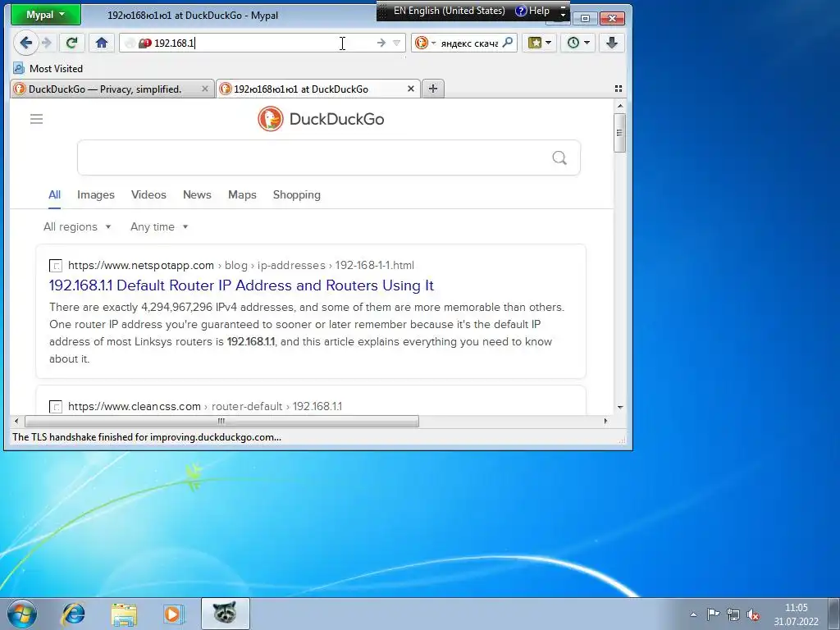Open the DuckDuckGo hamburger menu
Image resolution: width=840 pixels, height=630 pixels.
coord(36,119)
